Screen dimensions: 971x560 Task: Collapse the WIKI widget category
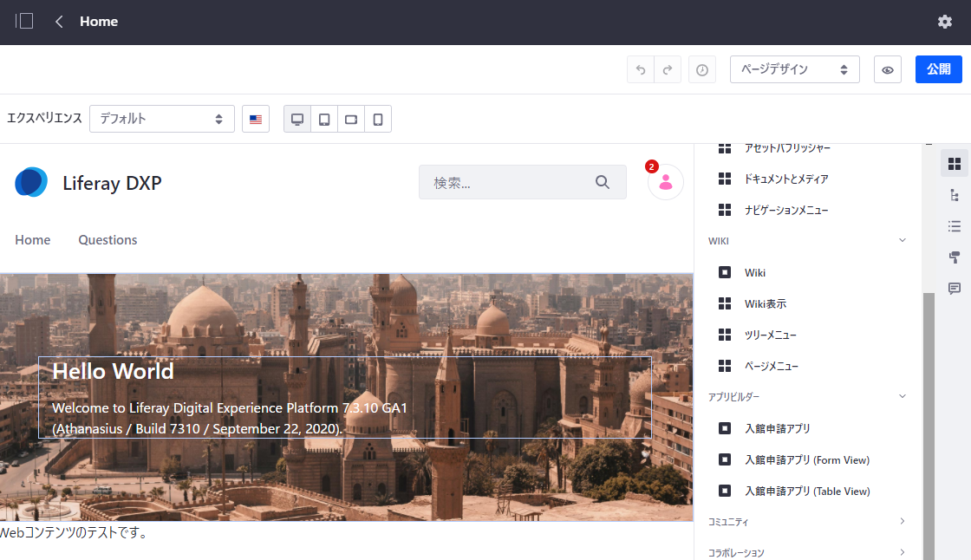(807, 241)
